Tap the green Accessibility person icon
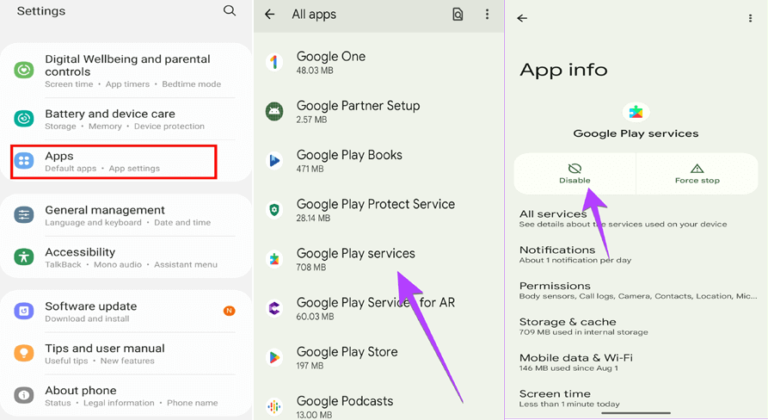The width and height of the screenshot is (768, 420). point(24,257)
